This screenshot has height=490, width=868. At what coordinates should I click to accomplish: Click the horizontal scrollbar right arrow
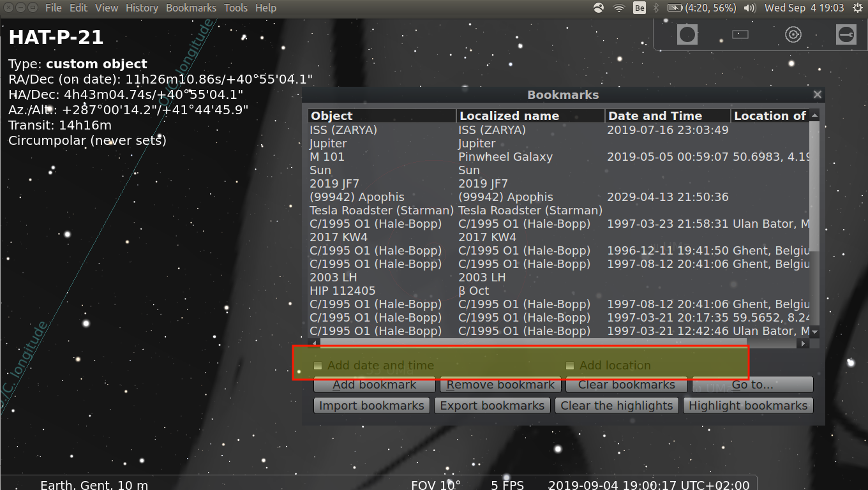coord(804,343)
